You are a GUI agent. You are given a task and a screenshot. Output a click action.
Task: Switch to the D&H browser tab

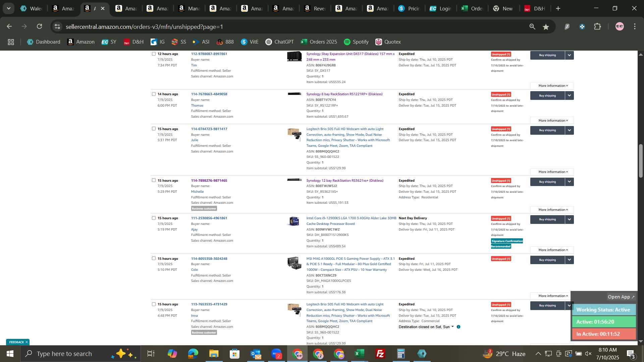pyautogui.click(x=535, y=8)
